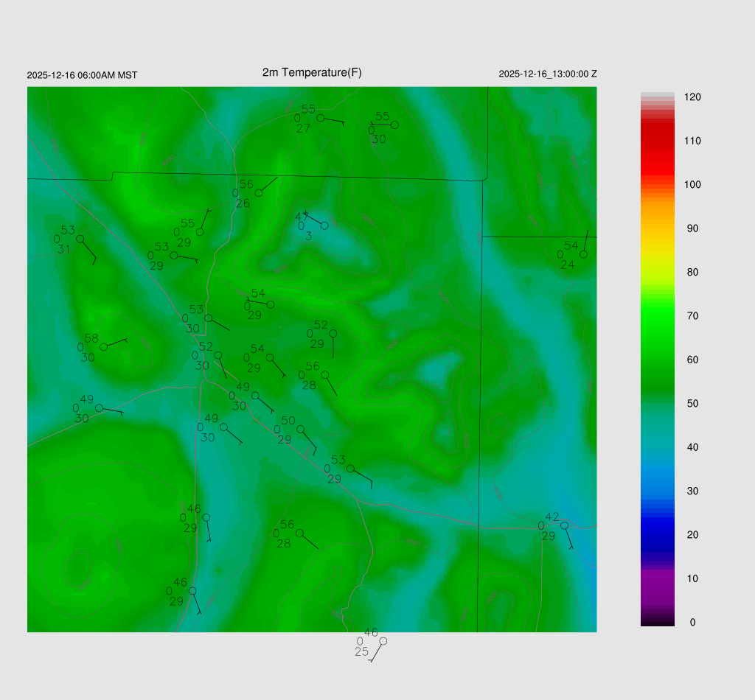Click the 13:00:00 Z timestamp label
The image size is (755, 700).
click(x=548, y=74)
